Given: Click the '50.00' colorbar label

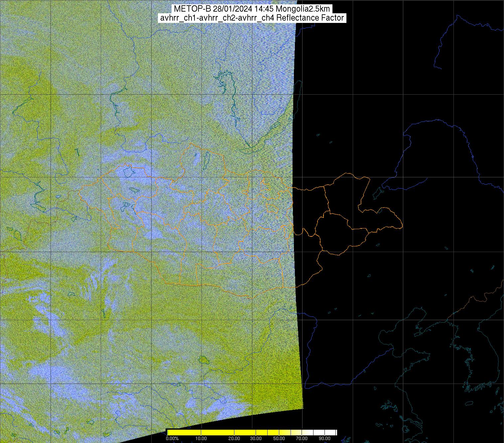Looking at the screenshot, I should [x=279, y=438].
